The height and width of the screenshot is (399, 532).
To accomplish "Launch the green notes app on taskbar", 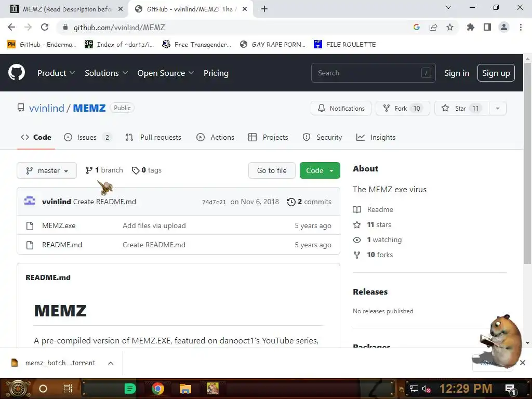I will (x=130, y=389).
